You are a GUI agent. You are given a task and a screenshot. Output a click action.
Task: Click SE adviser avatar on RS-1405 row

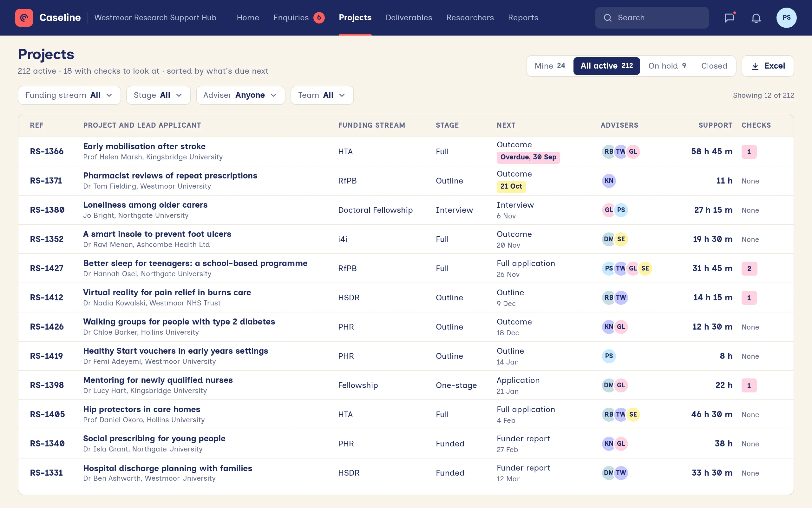tap(633, 415)
